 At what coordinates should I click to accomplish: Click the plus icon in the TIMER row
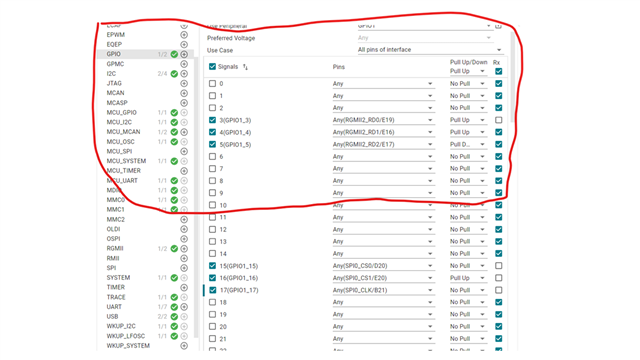point(184,287)
